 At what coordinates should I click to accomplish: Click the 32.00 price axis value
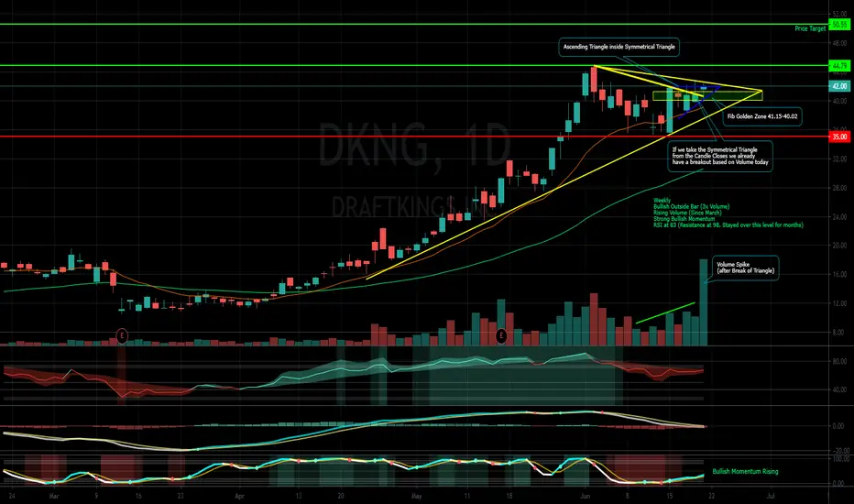pyautogui.click(x=838, y=159)
